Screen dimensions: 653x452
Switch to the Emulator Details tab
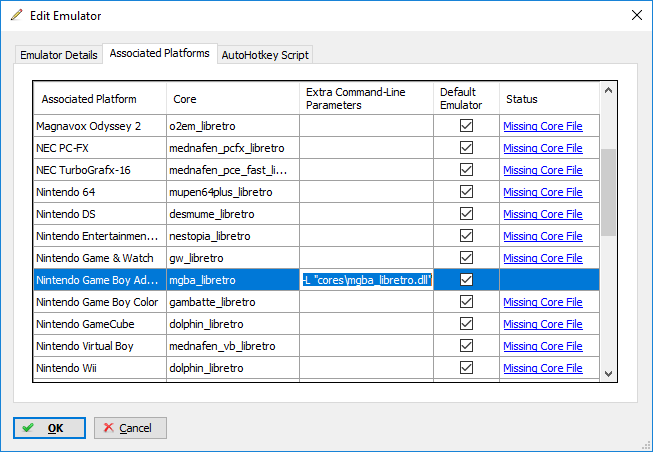tap(59, 55)
